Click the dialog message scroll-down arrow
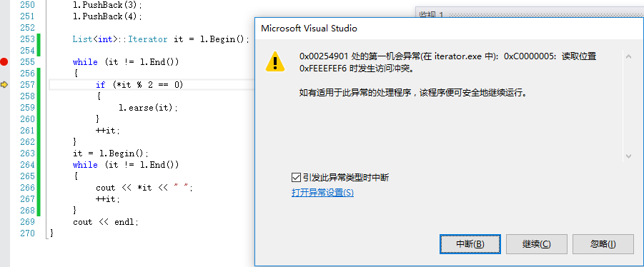This screenshot has height=267, width=644. click(x=628, y=156)
